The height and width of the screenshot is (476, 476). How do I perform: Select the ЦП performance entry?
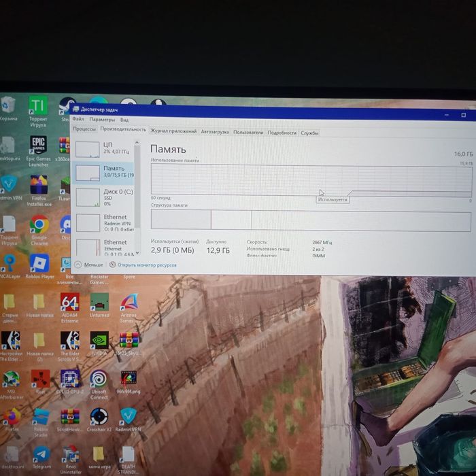[x=103, y=149]
